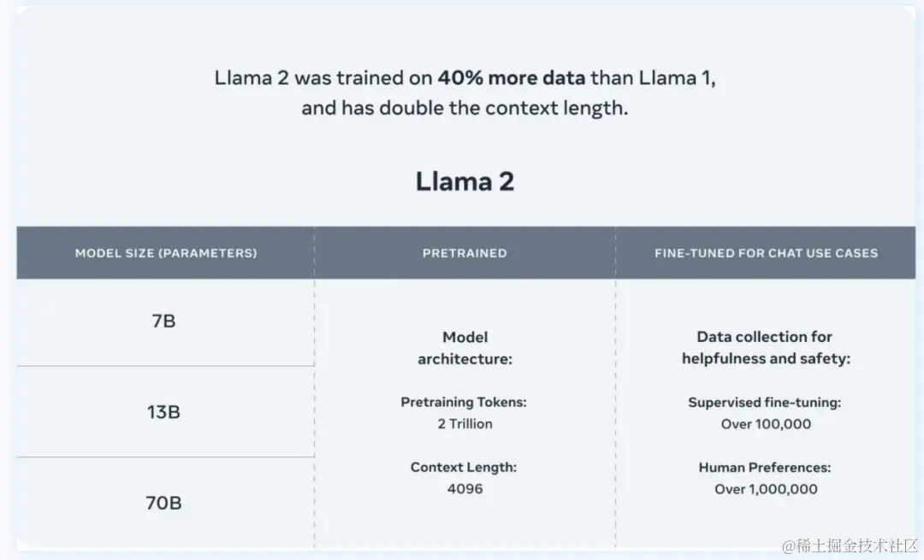Click the 'Context Length:' label
The image size is (924, 560).
click(x=464, y=467)
